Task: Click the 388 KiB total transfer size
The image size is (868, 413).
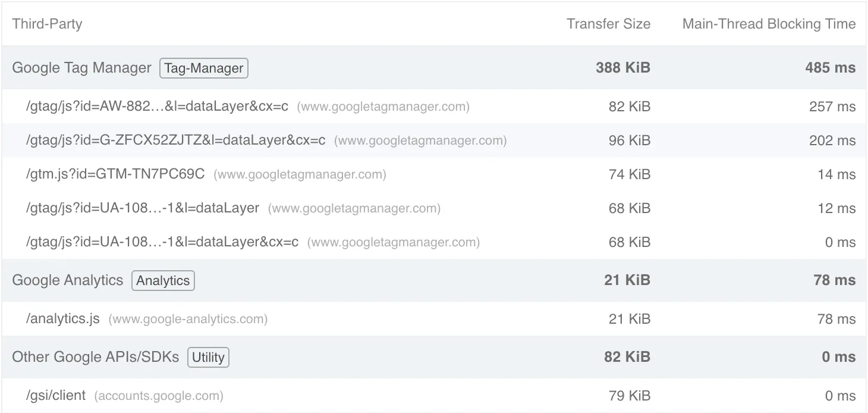Action: [623, 68]
